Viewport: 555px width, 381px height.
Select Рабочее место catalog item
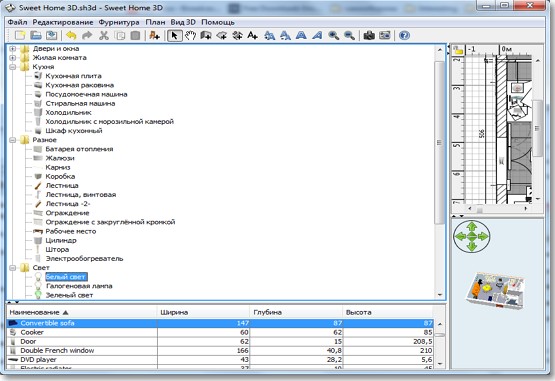(70, 231)
